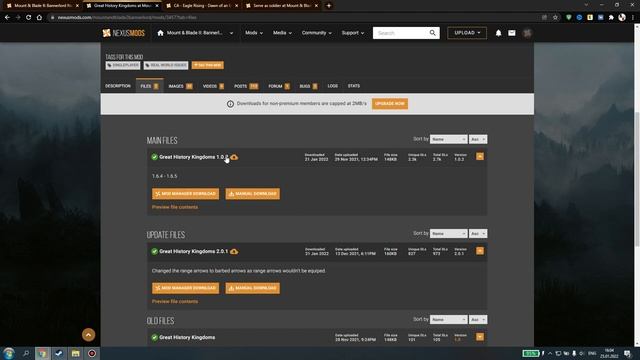Open the user avatar menu

(x=527, y=33)
